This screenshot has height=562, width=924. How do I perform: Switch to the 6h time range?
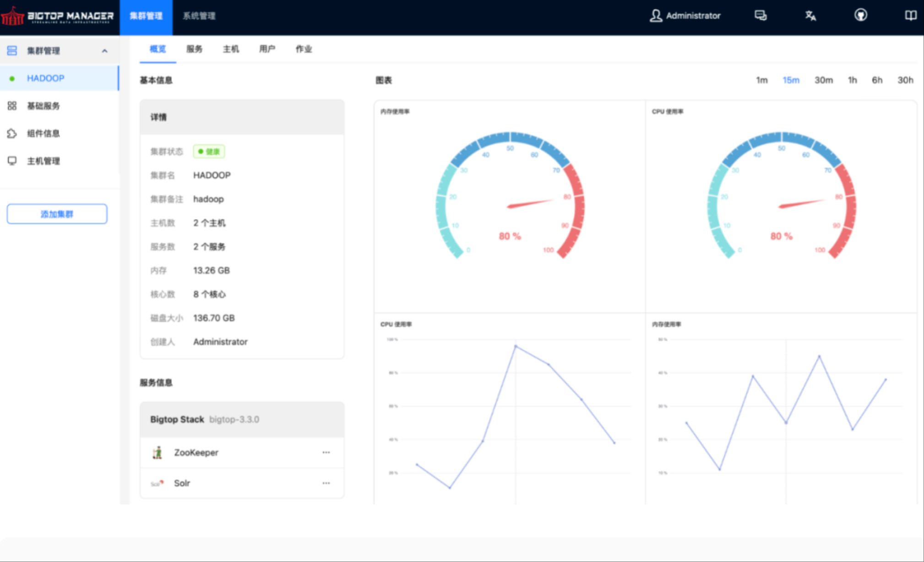pyautogui.click(x=877, y=80)
